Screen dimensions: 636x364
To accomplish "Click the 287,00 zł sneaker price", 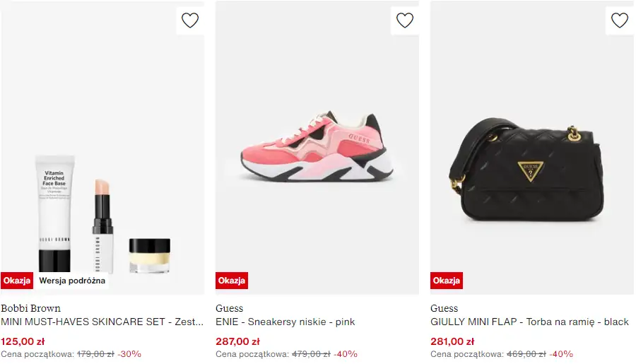I will 237,341.
